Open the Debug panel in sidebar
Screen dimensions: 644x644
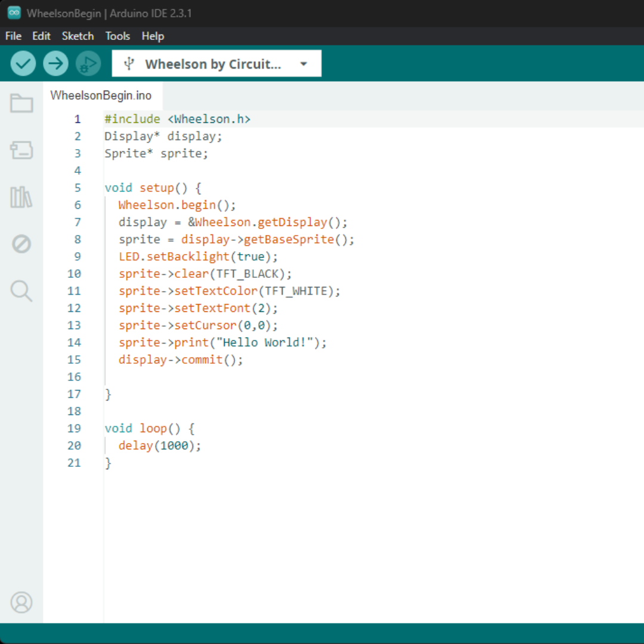click(21, 244)
